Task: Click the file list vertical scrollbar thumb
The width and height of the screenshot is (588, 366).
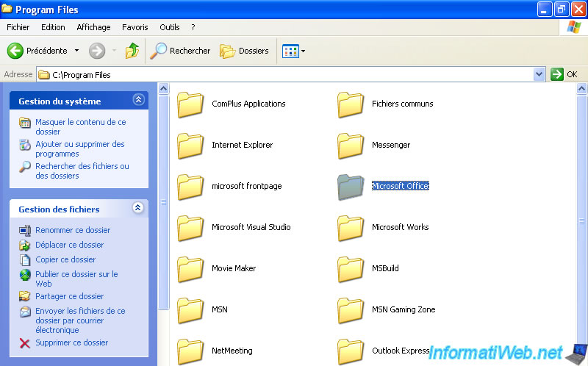Action: point(581,221)
